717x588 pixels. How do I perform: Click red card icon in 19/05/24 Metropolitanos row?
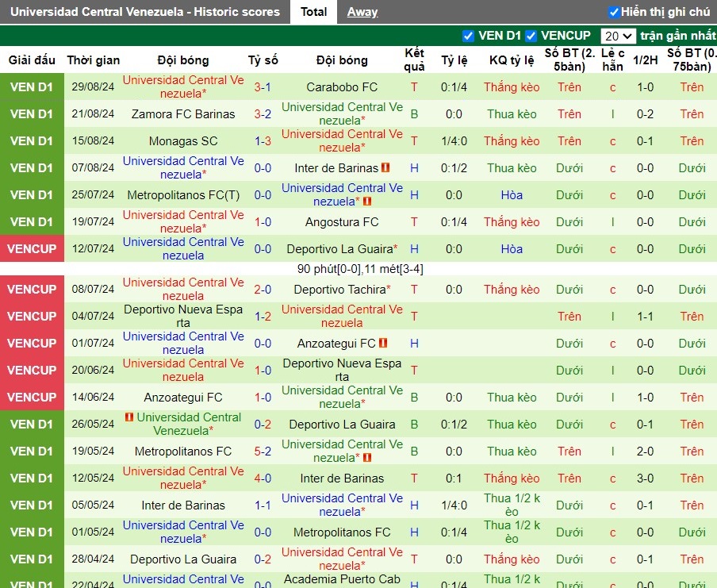(x=366, y=457)
